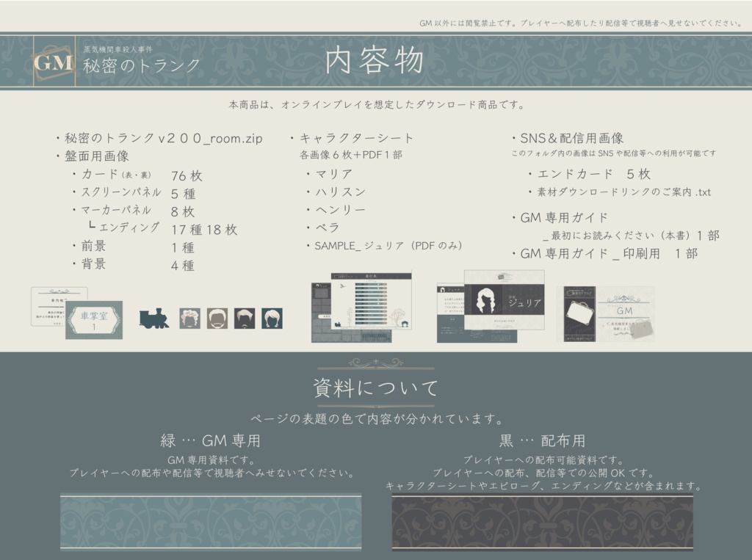
Task: Click the 前景 1 種 row
Action: [x=134, y=247]
